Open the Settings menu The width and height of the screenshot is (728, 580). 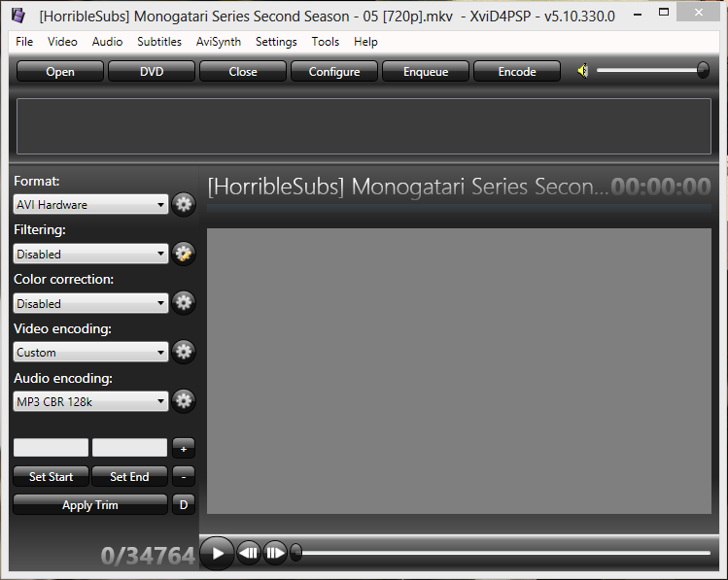(x=276, y=42)
